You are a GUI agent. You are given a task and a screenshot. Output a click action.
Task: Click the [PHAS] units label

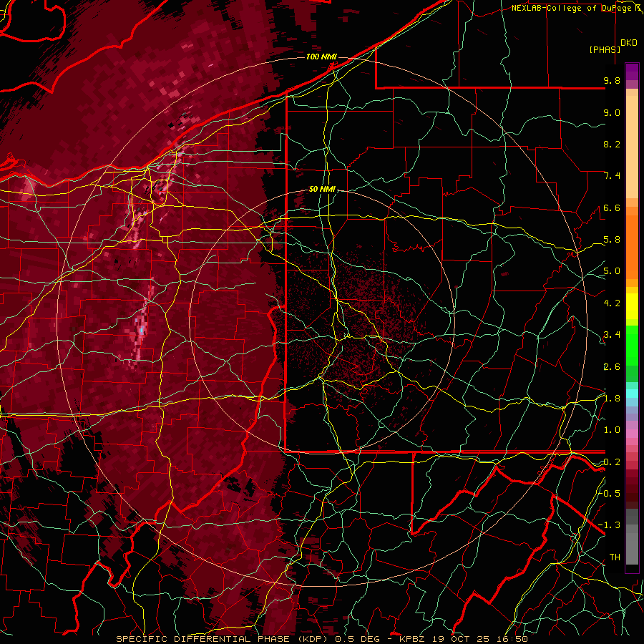coord(605,49)
